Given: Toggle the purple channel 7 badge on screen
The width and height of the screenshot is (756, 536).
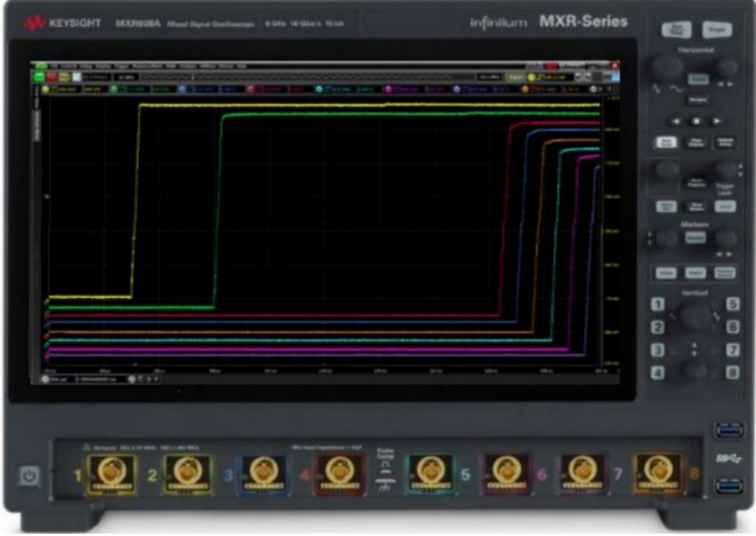Looking at the screenshot, I should click(x=457, y=90).
